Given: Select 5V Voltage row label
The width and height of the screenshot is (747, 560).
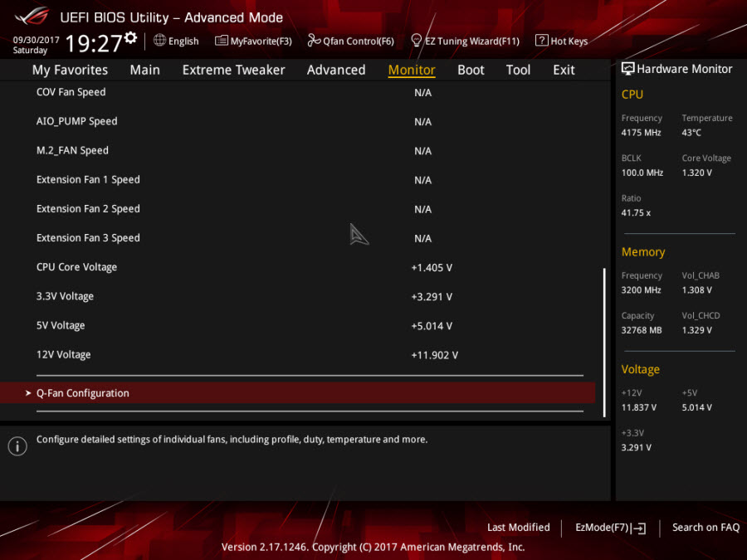Looking at the screenshot, I should click(61, 325).
